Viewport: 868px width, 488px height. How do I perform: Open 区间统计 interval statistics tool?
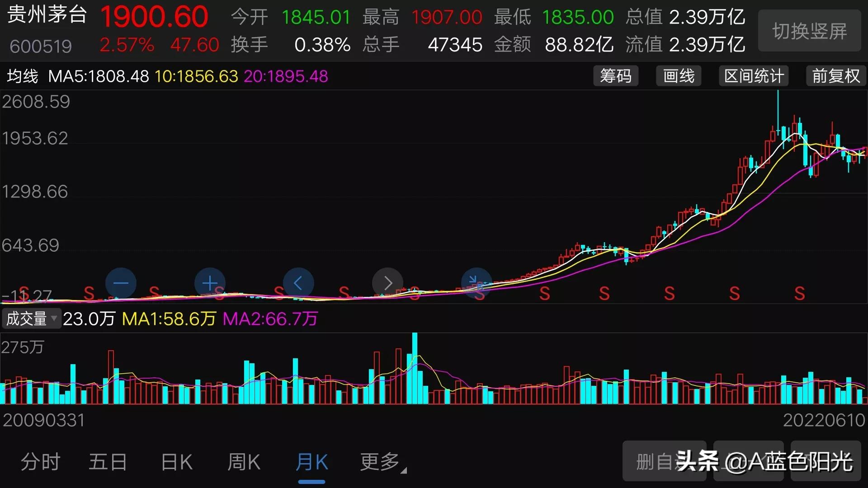(x=753, y=76)
